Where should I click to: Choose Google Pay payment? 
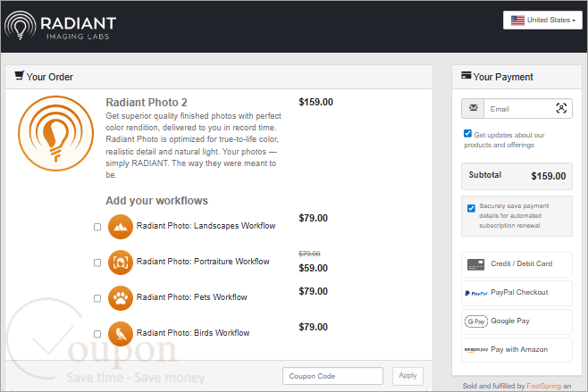(517, 321)
